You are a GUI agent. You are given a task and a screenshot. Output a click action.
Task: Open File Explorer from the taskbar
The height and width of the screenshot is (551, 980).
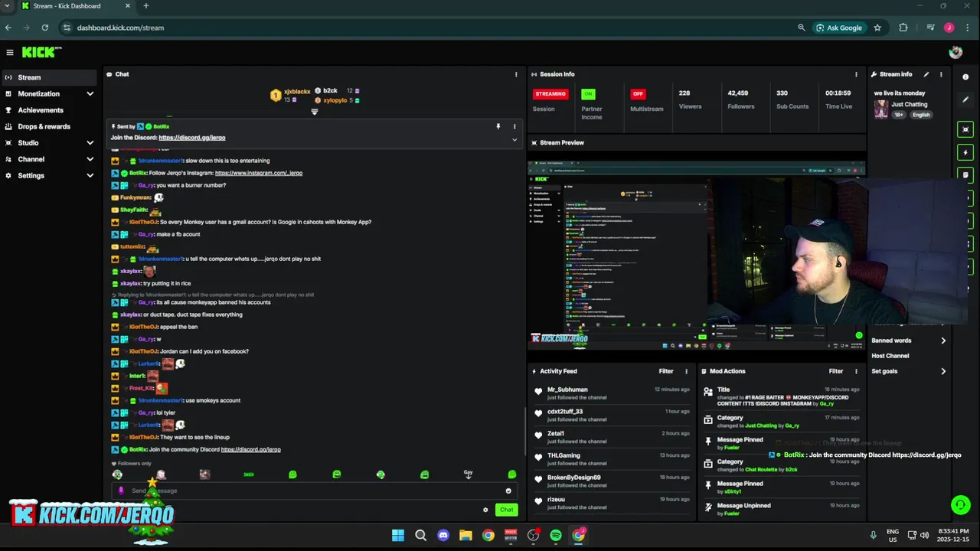point(465,535)
